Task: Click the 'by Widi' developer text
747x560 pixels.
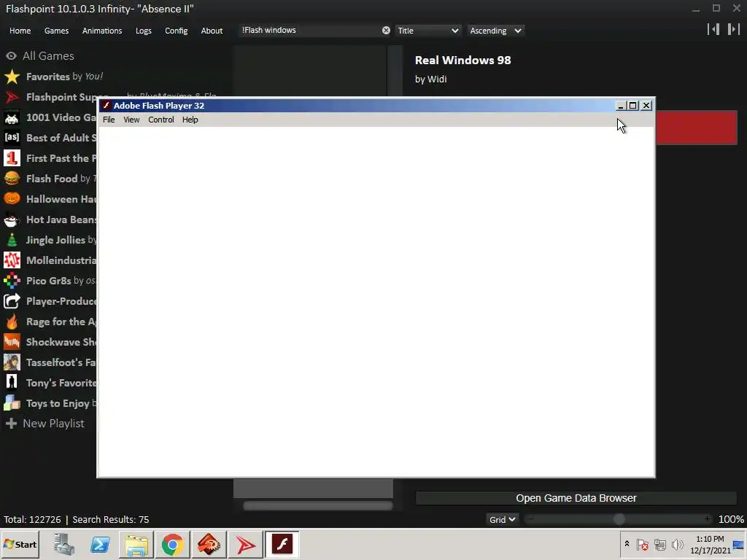Action: tap(430, 79)
